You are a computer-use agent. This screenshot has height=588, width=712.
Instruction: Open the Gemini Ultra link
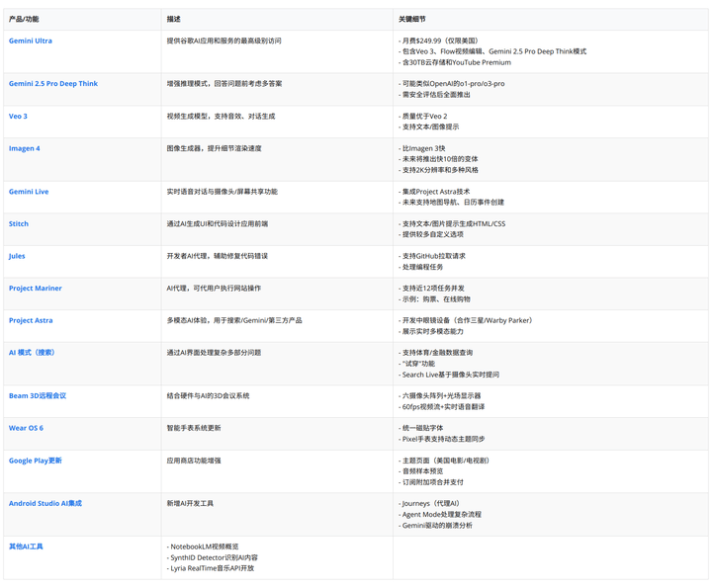31,41
